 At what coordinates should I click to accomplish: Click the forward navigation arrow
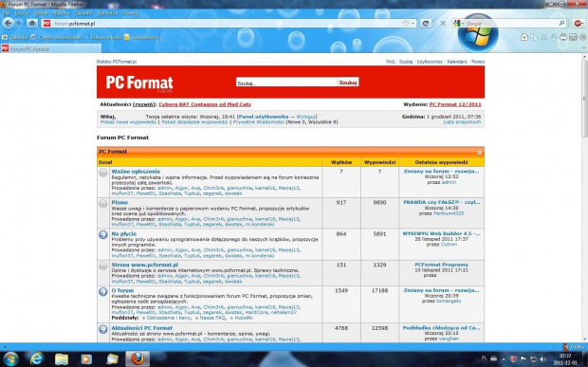(18, 24)
